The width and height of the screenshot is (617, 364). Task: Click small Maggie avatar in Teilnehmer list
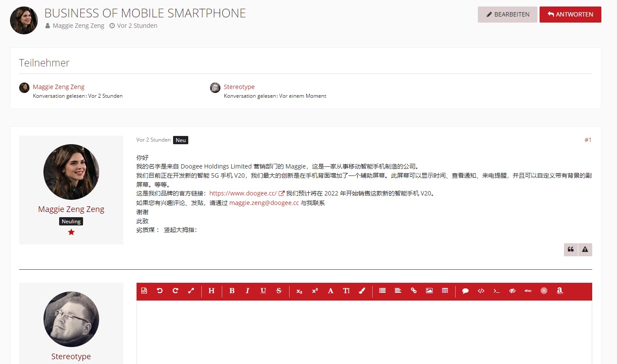(24, 88)
